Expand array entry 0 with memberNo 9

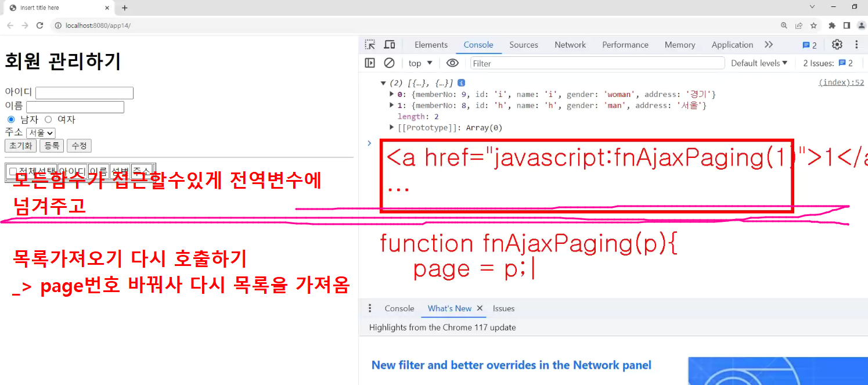pyautogui.click(x=392, y=94)
